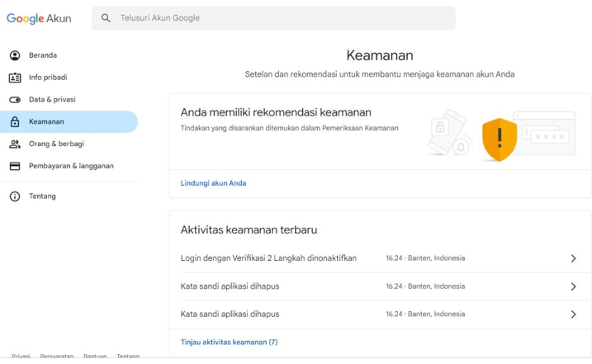
Task: Click the Keamanan padlock icon
Action: click(x=15, y=121)
